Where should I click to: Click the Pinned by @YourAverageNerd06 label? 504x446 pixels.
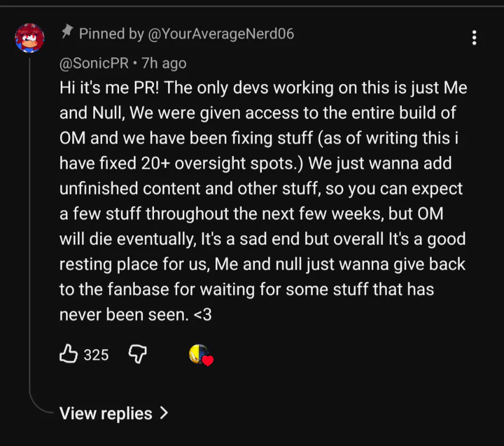(x=186, y=34)
